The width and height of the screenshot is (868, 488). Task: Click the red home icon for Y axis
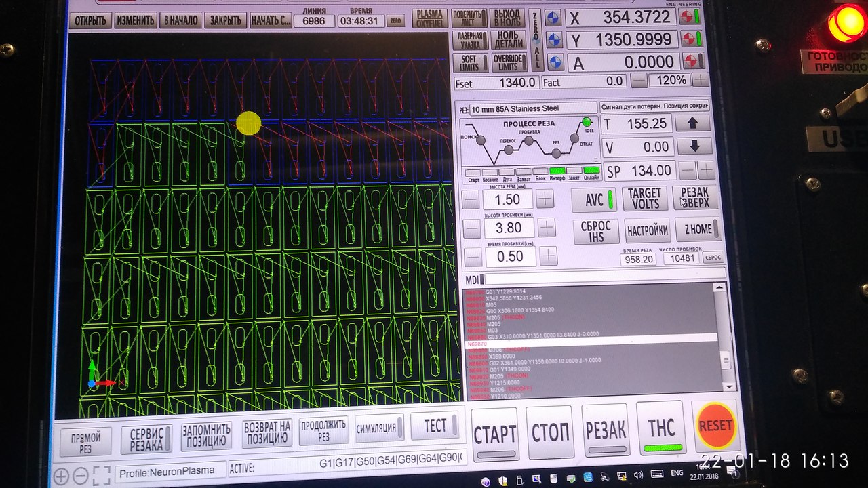pyautogui.click(x=691, y=39)
